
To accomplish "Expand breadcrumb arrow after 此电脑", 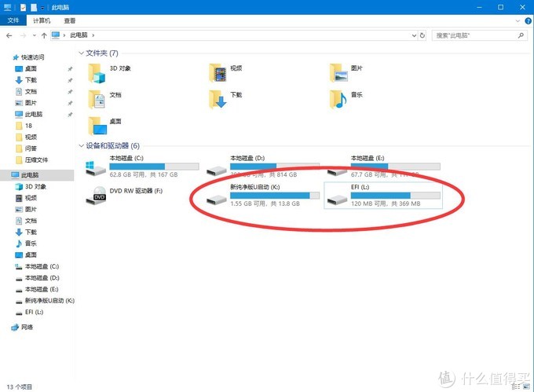I will 93,35.
